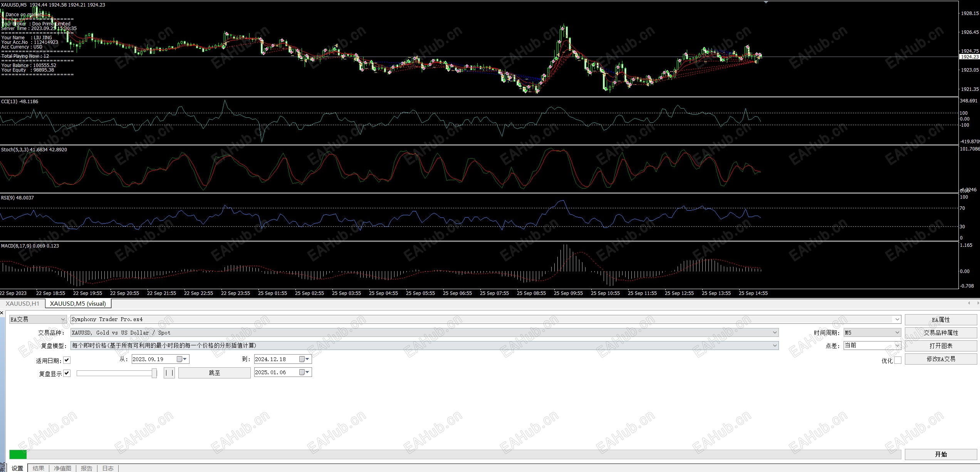Click the Your Equity : 98895.38 line
The width and height of the screenshot is (980, 472).
coord(28,70)
